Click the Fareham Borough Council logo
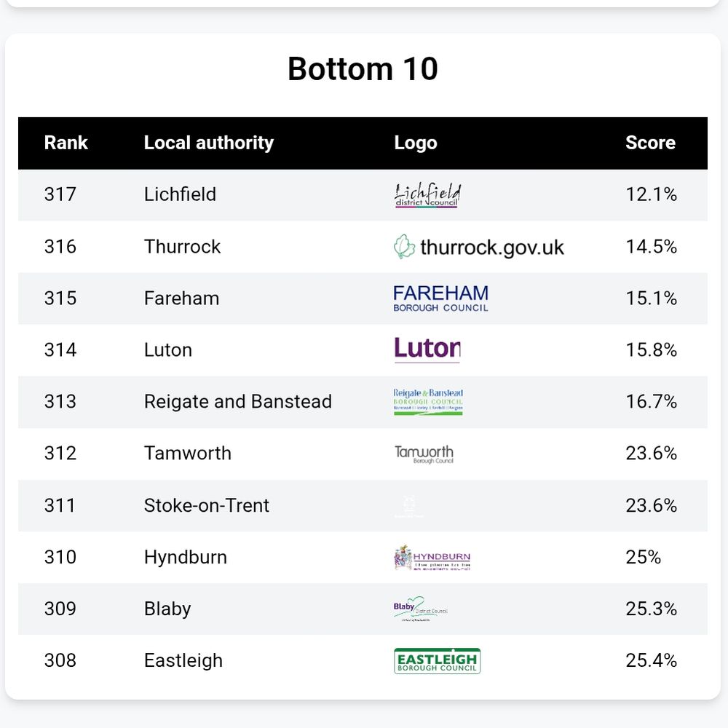 (x=440, y=298)
